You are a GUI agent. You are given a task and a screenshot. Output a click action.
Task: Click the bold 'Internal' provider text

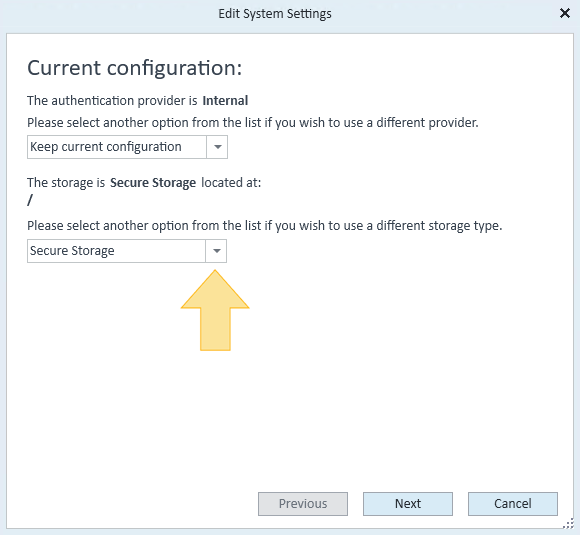pyautogui.click(x=225, y=101)
